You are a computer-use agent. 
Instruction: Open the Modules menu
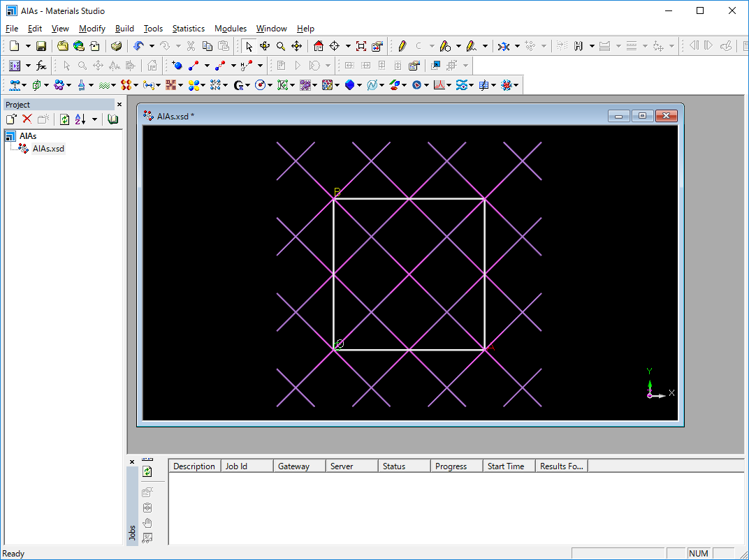point(230,29)
